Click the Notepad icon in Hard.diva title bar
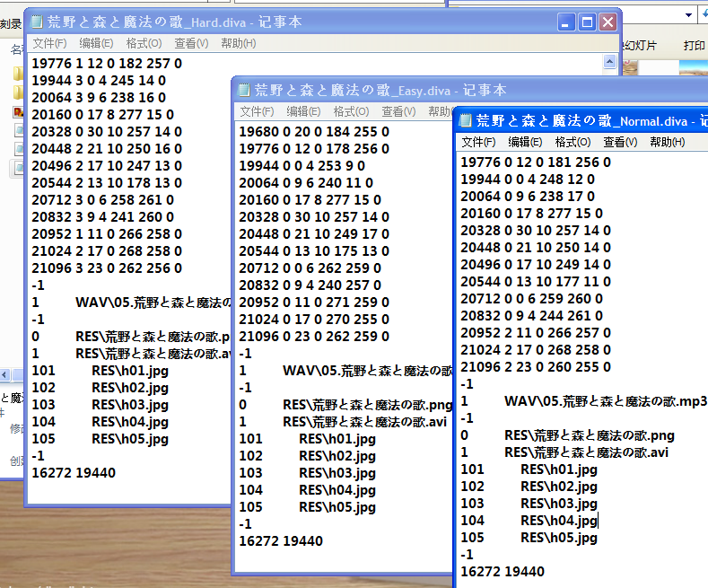 click(x=37, y=22)
